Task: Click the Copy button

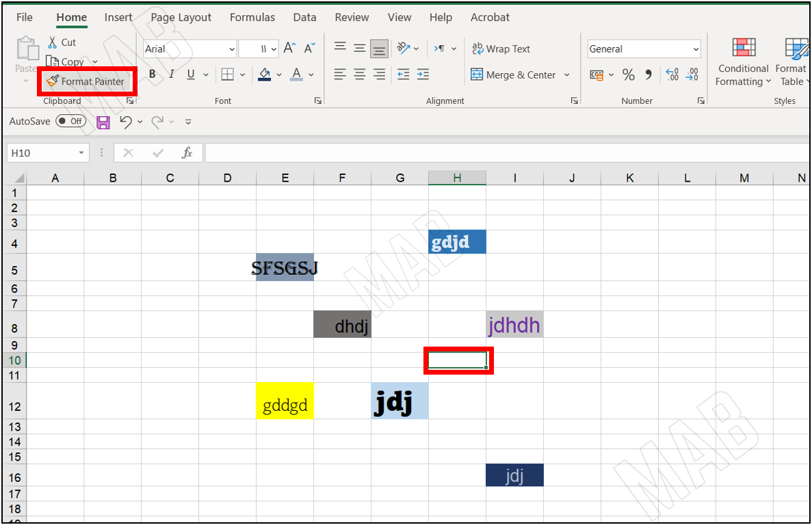Action: [65, 62]
